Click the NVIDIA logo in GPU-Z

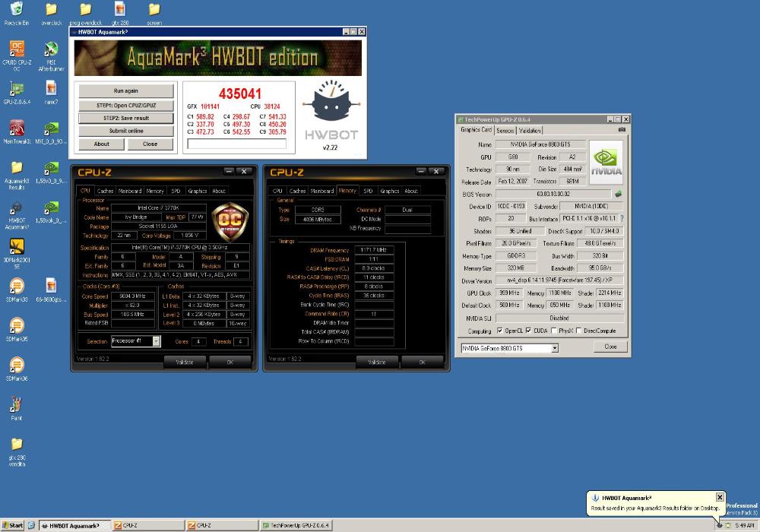coord(606,163)
